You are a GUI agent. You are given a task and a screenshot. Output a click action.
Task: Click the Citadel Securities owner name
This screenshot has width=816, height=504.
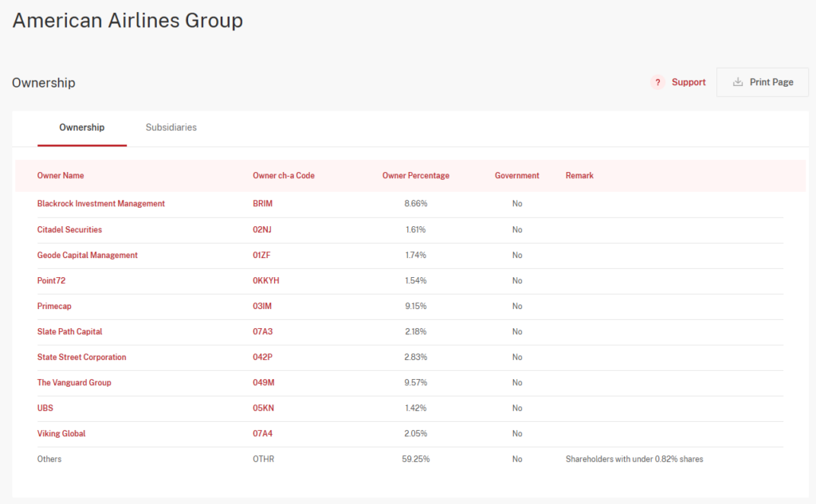69,229
